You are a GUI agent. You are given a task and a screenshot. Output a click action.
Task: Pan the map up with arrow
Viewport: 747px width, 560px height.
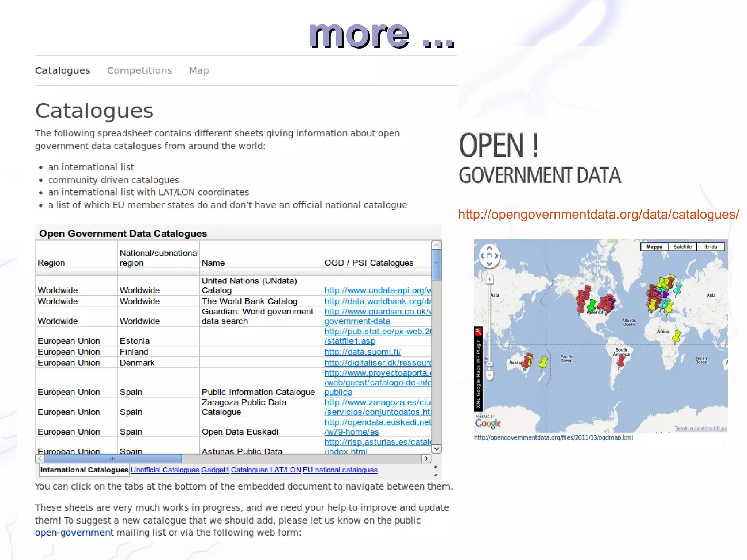point(489,248)
